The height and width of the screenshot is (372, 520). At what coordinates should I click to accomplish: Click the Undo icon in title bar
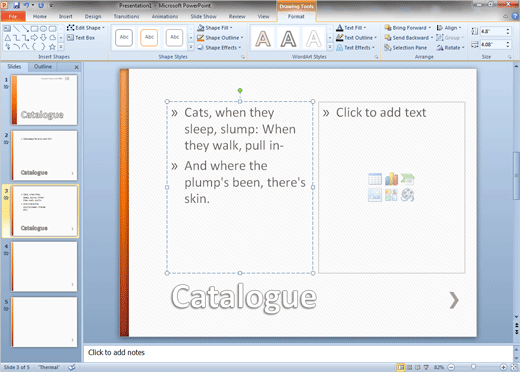point(26,5)
